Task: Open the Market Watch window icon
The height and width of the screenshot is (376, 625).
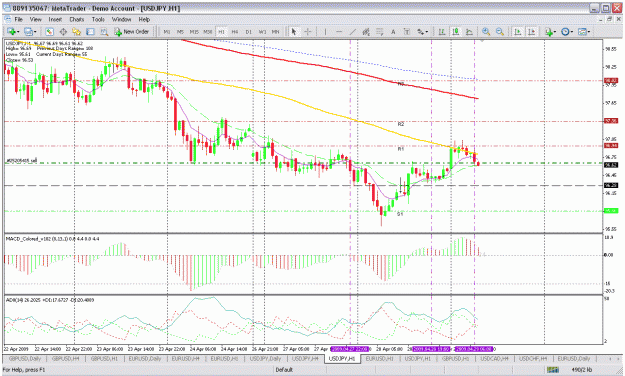Action: click(x=49, y=31)
